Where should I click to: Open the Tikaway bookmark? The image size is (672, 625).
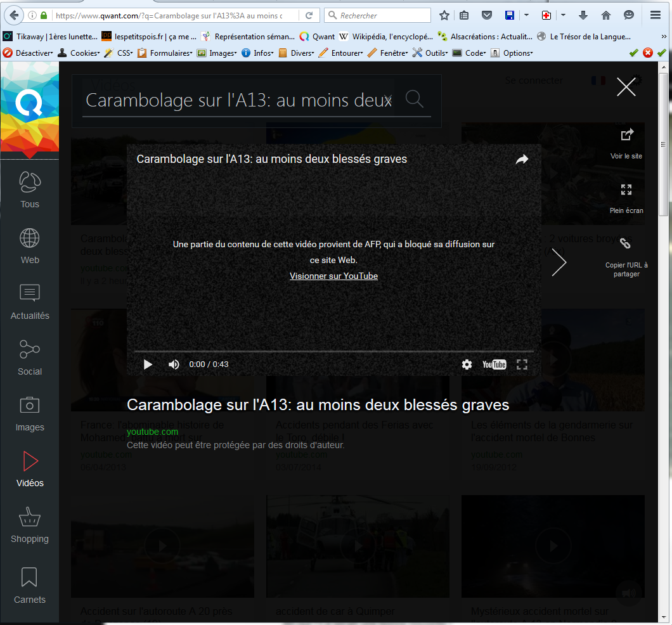click(x=51, y=36)
